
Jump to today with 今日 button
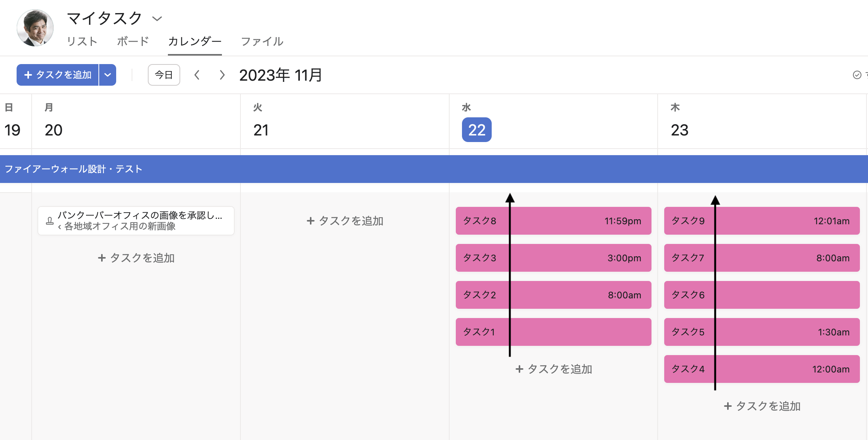[164, 75]
